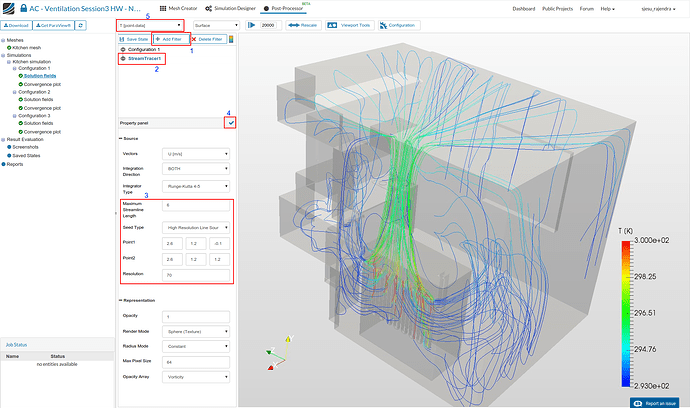Switch to the Mesh Creator tab
Screen dimensions: 690x408
click(x=179, y=7)
